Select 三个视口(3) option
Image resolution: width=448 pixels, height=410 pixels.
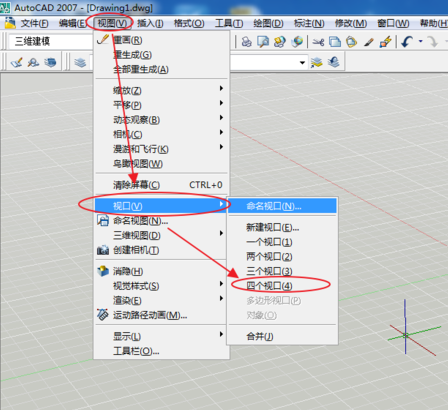point(283,271)
